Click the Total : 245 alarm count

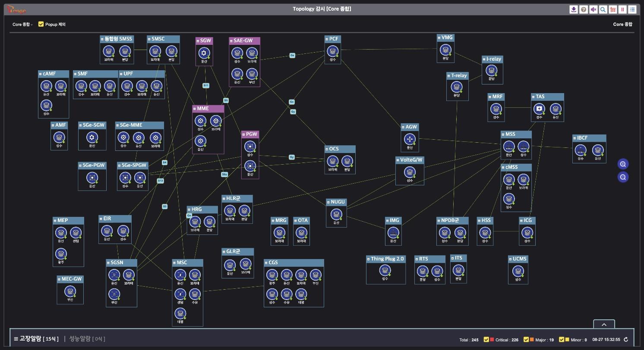tap(469, 340)
